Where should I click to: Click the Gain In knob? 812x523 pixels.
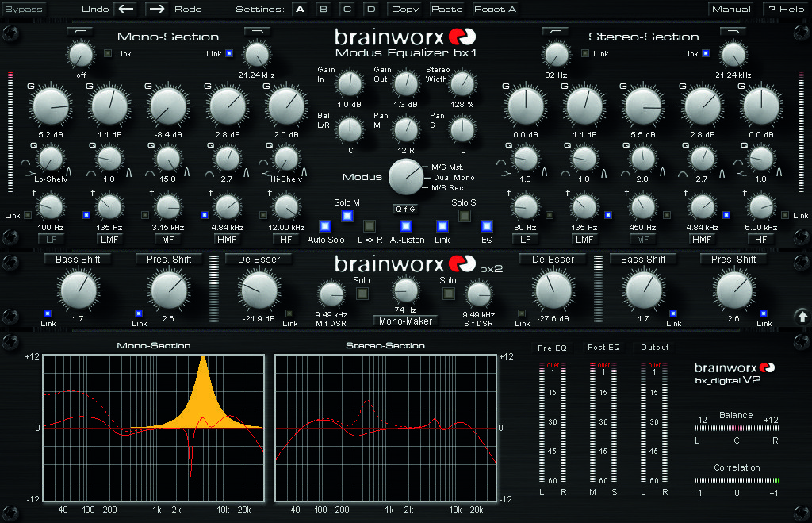(350, 83)
